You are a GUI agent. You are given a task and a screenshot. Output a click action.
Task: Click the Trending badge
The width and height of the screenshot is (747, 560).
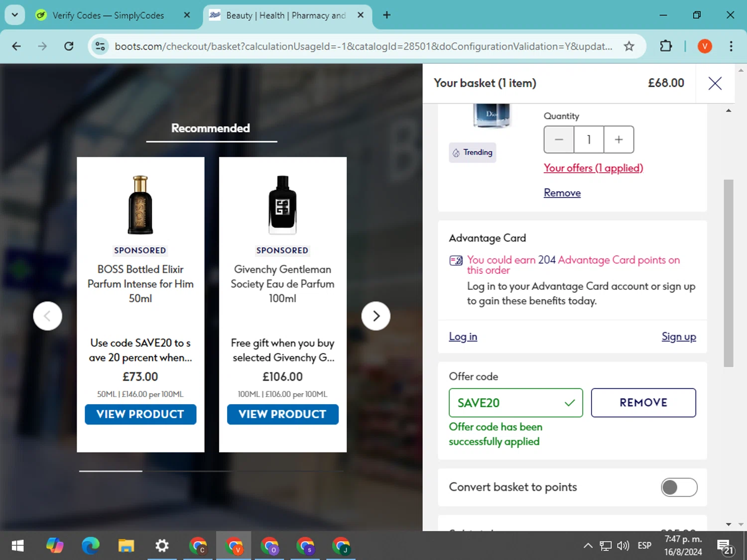tap(472, 152)
